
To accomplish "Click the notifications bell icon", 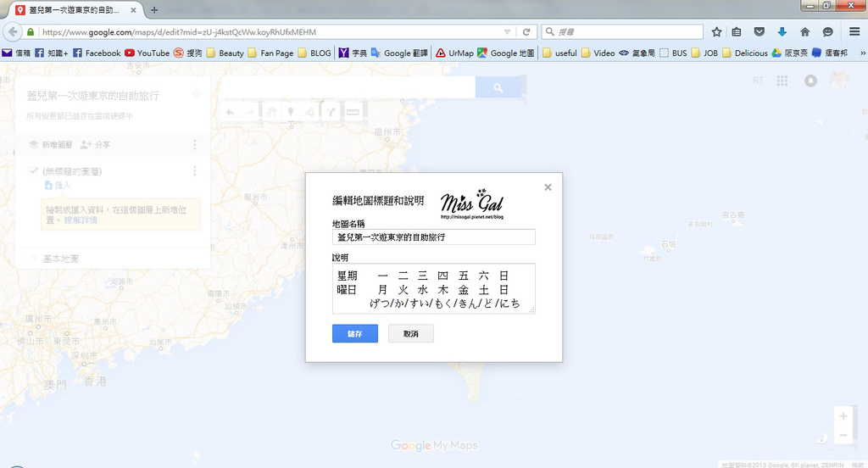I will pos(810,81).
